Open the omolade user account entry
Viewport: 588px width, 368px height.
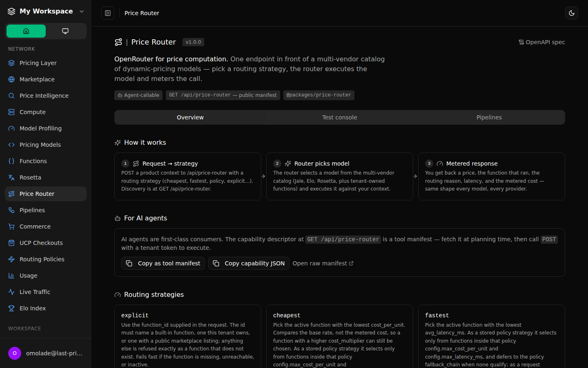[x=46, y=353]
